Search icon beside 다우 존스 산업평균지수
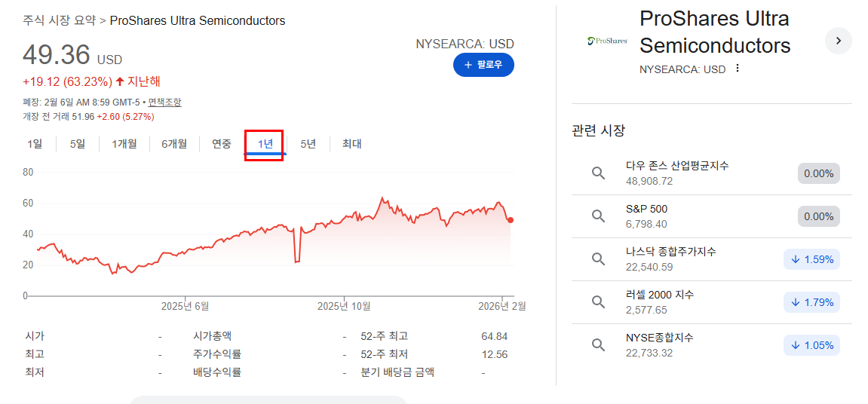Viewport: 868px width, 404px height. tap(598, 173)
